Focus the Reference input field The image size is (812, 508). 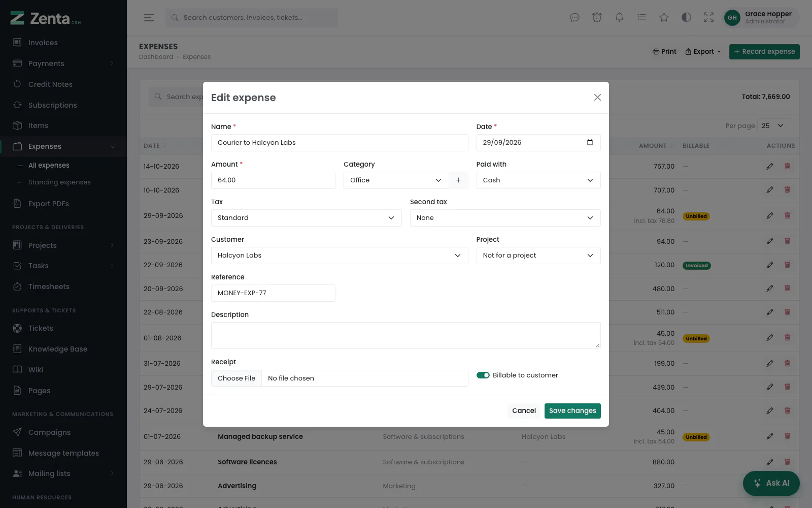[x=273, y=293]
